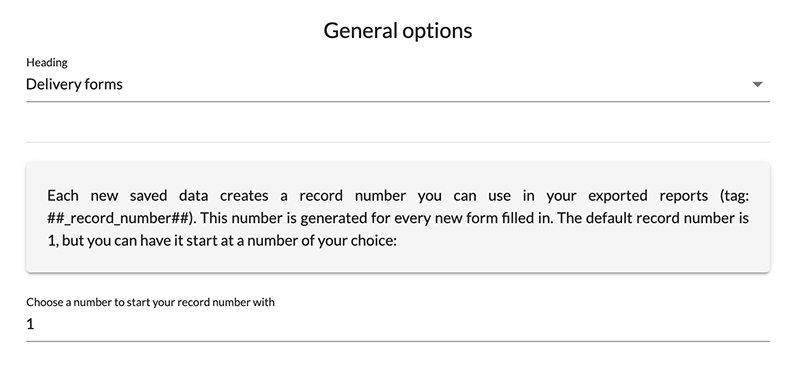
Task: Click the underline of record number input
Action: tap(397, 341)
